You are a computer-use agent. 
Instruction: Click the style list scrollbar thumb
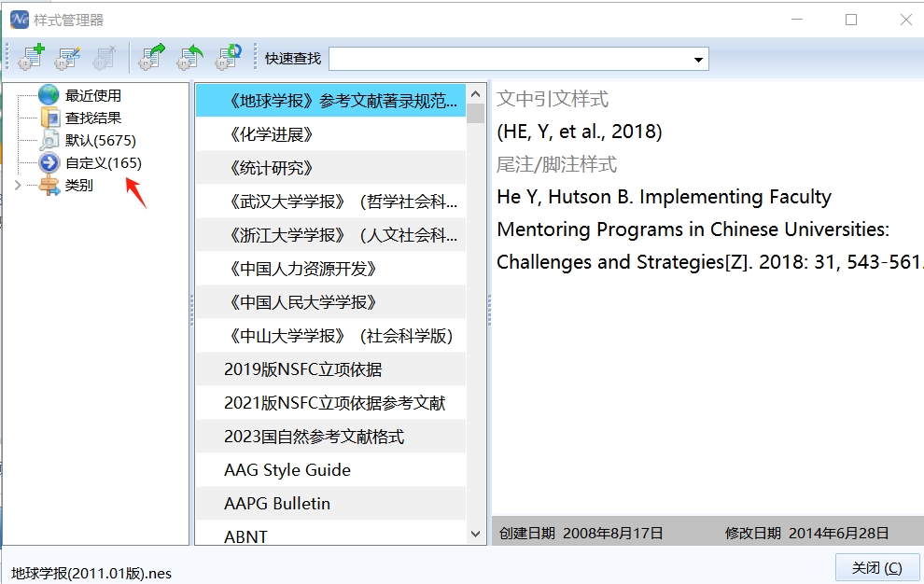coord(476,113)
